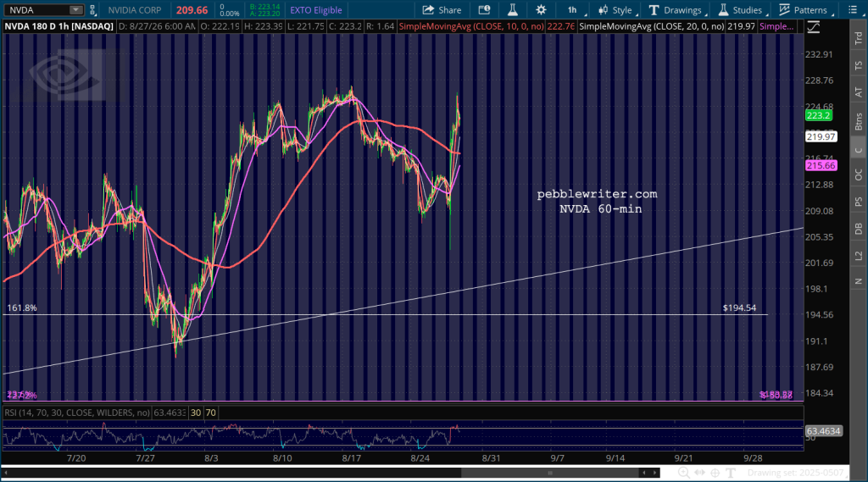Open the 1h timeframe dropdown
Image resolution: width=868 pixels, height=482 pixels.
(x=576, y=10)
